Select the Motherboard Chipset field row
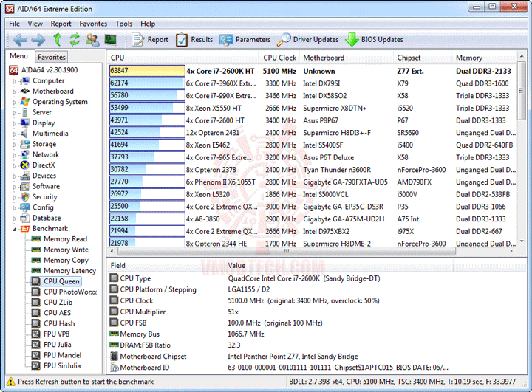Screen dimensions: 532x392 click(317, 356)
